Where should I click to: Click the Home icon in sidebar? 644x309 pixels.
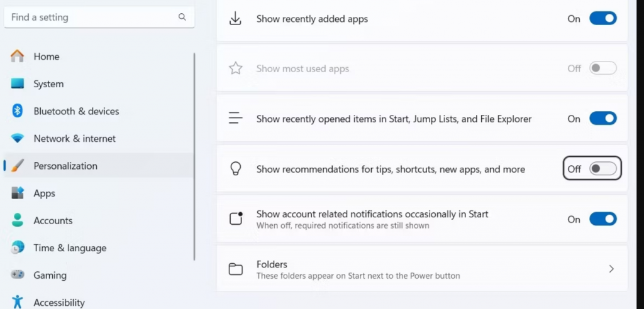(x=18, y=57)
